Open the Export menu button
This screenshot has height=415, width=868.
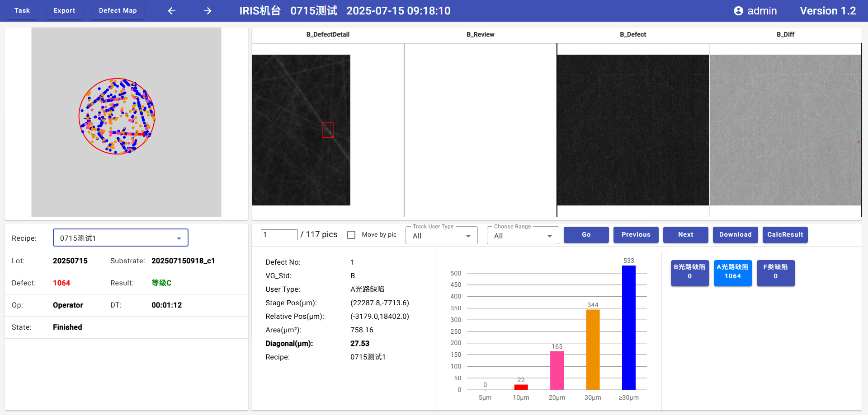(x=65, y=10)
